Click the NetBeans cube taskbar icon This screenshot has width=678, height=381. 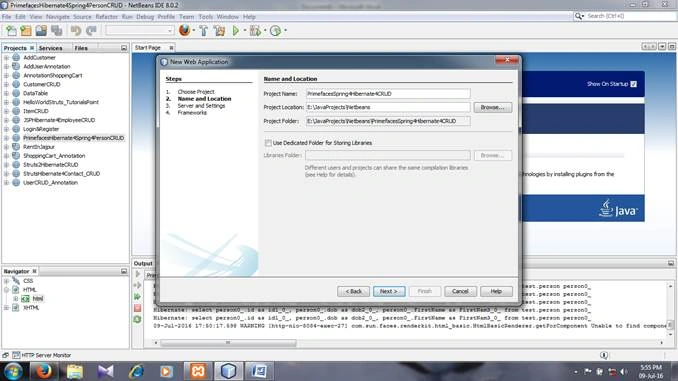pos(228,371)
